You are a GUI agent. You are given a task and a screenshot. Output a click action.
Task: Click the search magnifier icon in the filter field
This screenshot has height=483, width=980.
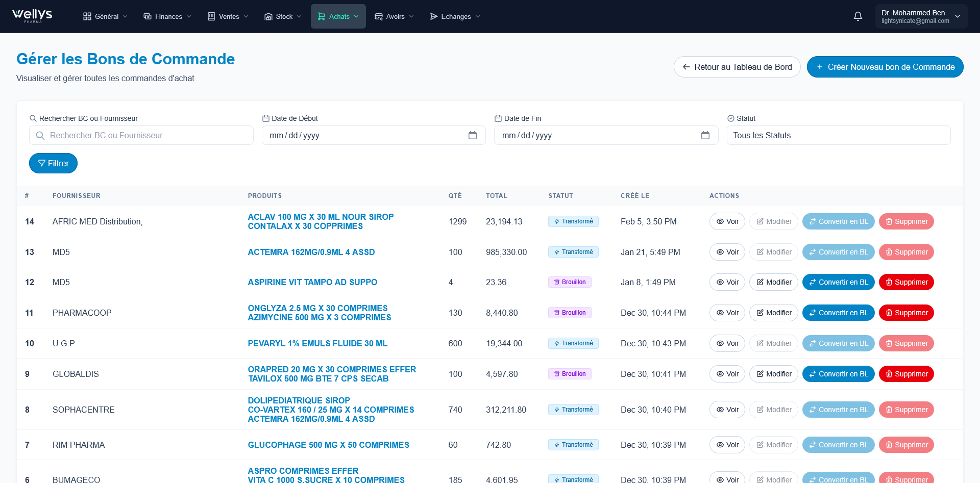click(40, 136)
